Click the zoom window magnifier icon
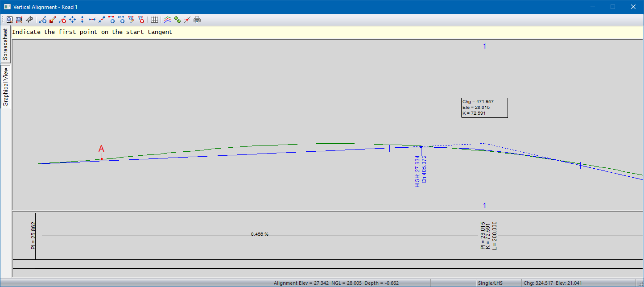 coord(9,20)
